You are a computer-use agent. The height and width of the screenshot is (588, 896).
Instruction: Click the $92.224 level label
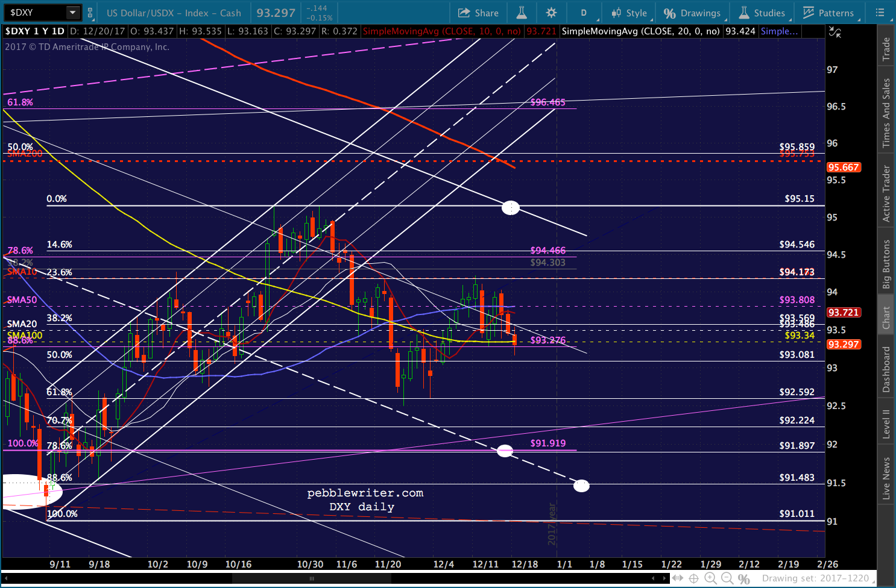pyautogui.click(x=797, y=421)
